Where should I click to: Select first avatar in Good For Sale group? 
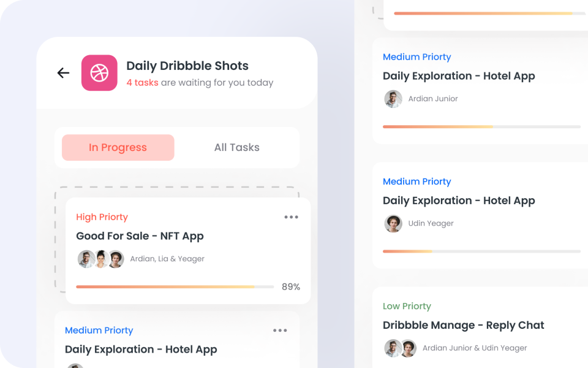[86, 259]
